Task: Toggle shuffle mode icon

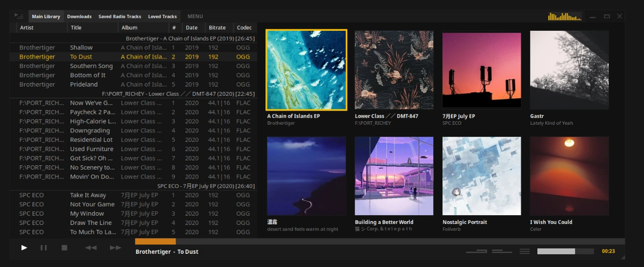Action: 501,251
